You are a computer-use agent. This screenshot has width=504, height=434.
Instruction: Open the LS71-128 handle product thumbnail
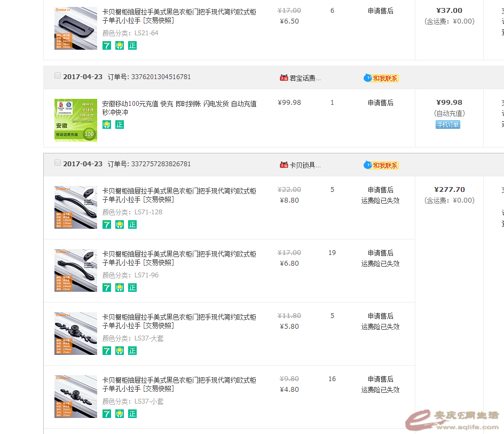pos(76,207)
